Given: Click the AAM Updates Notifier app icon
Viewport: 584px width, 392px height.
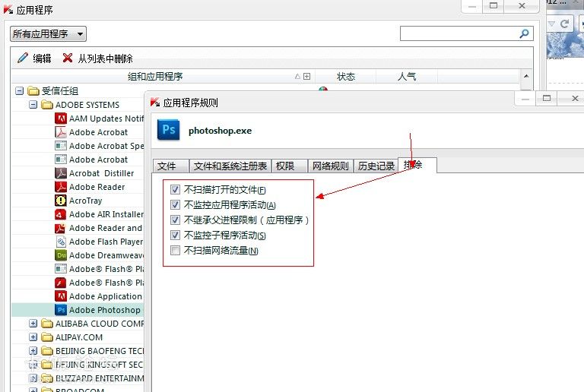Looking at the screenshot, I should (60, 119).
